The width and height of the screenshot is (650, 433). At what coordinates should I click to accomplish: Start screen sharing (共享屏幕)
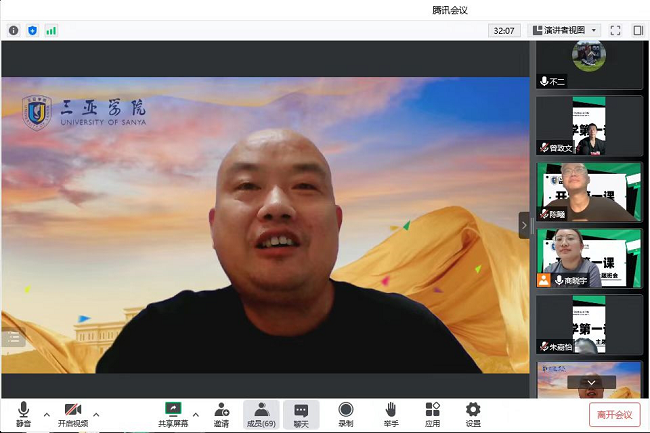[x=172, y=414]
